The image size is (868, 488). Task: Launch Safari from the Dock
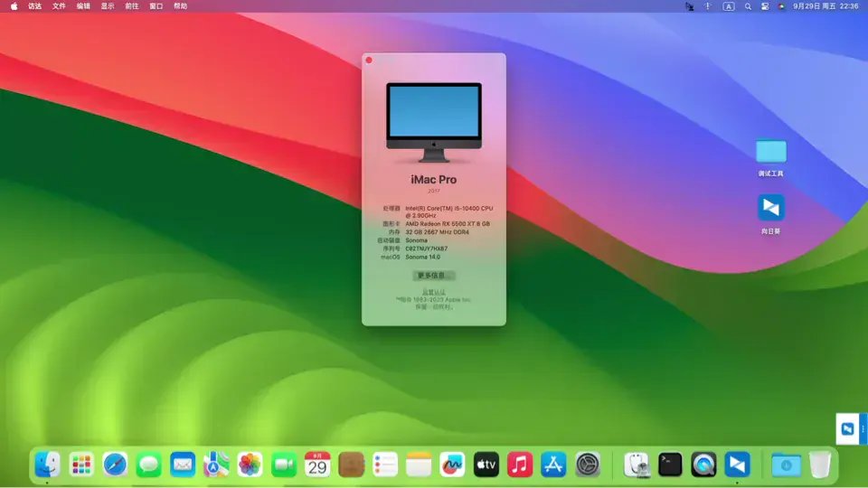click(115, 465)
